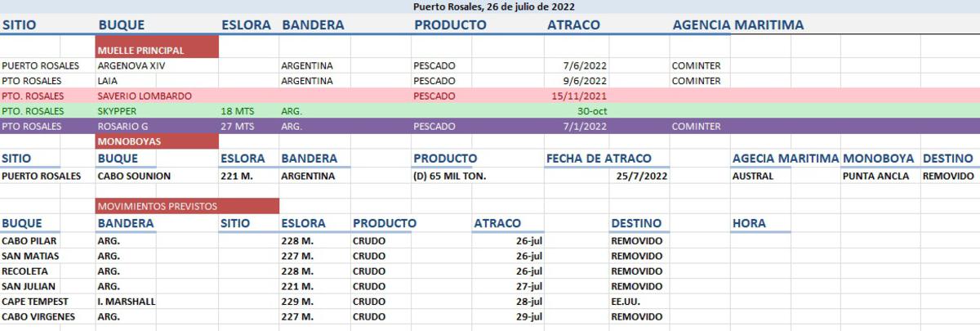Screen dimensions: 980x331
Task: Select the MUELLE PRINCIPAL header cell
Action: [157, 51]
